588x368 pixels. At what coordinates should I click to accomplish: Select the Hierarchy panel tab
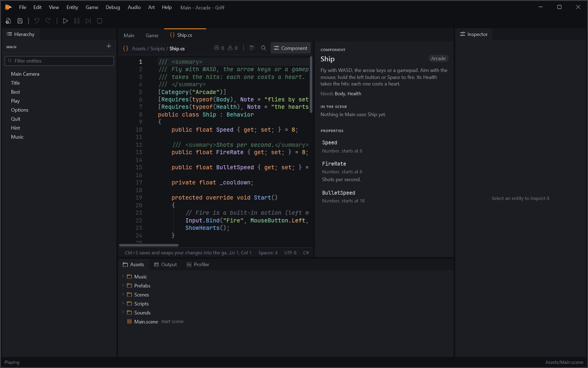(x=21, y=34)
